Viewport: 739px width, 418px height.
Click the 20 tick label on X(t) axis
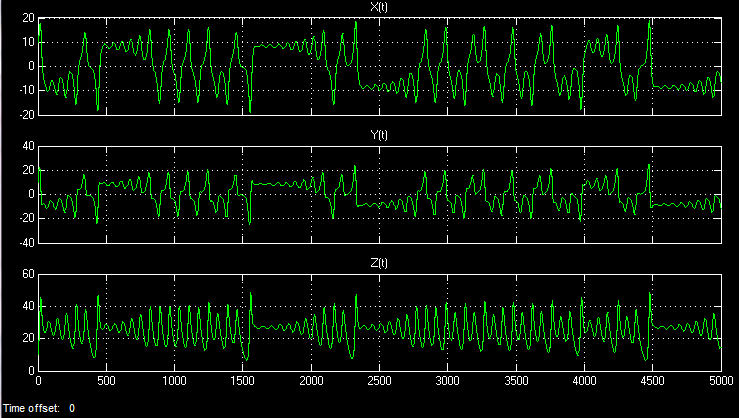(x=28, y=18)
